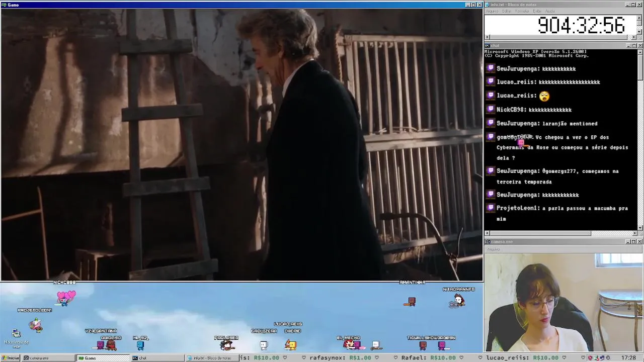Click the HL_SZ_ blue character sprite
644x362 pixels.
click(140, 345)
